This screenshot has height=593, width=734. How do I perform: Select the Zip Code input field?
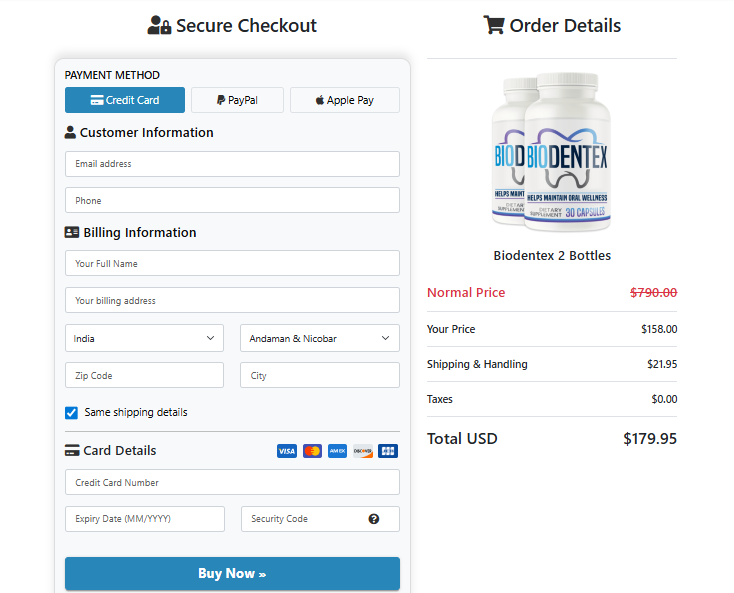(144, 375)
